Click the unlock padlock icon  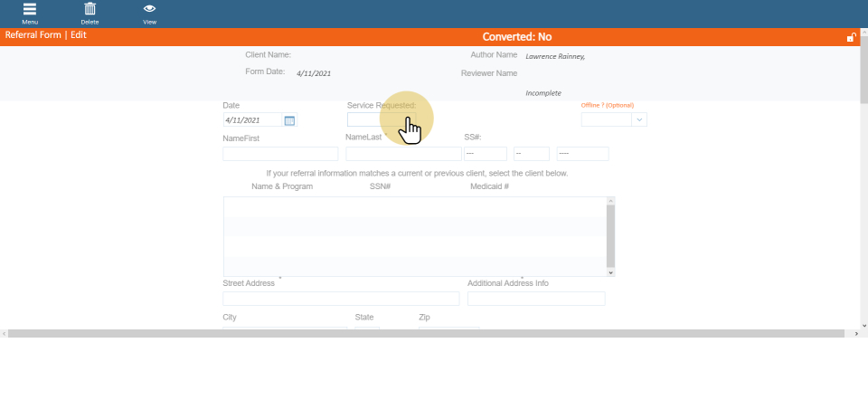coord(851,38)
